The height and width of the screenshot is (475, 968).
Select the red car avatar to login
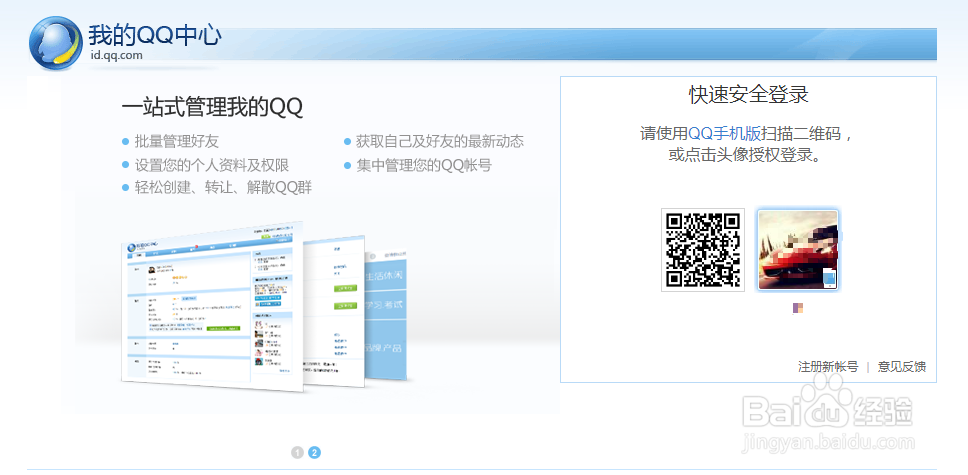tap(798, 250)
